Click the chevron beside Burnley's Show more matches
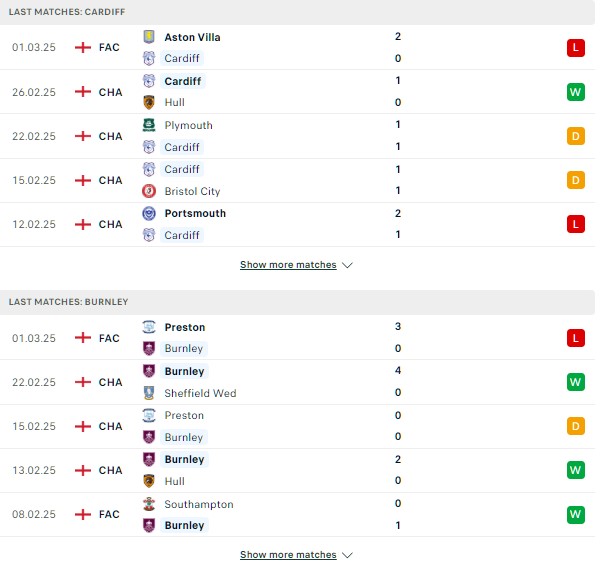Screen dimensions: 602x576 tap(347, 555)
